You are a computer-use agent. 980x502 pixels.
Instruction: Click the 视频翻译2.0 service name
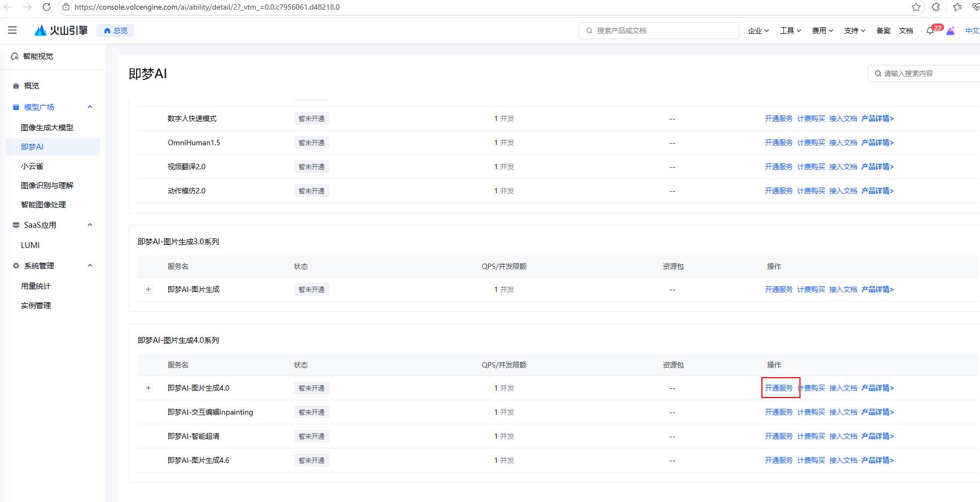click(x=186, y=167)
